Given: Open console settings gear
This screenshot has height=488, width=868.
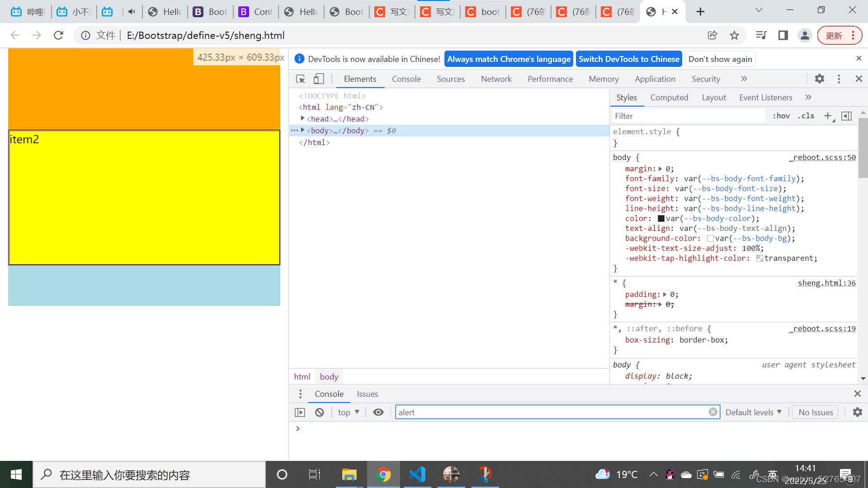Looking at the screenshot, I should tap(857, 412).
